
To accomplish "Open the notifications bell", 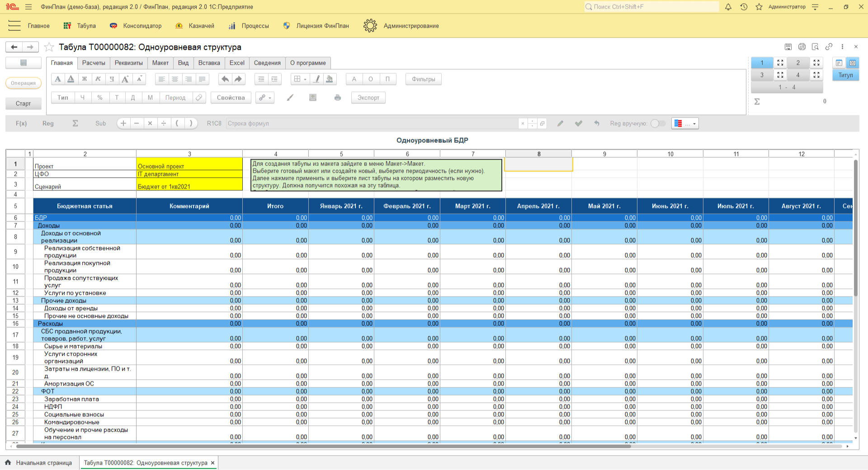I will pos(728,7).
